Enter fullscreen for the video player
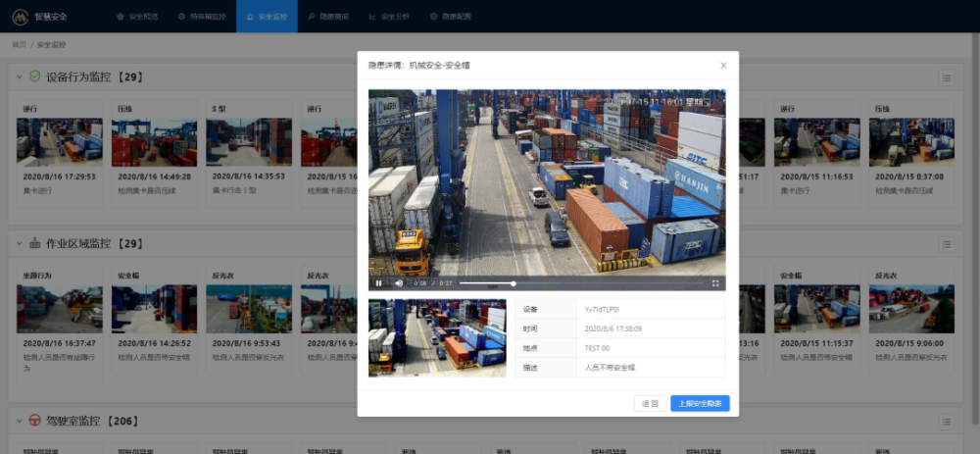The image size is (980, 454). pos(715,283)
